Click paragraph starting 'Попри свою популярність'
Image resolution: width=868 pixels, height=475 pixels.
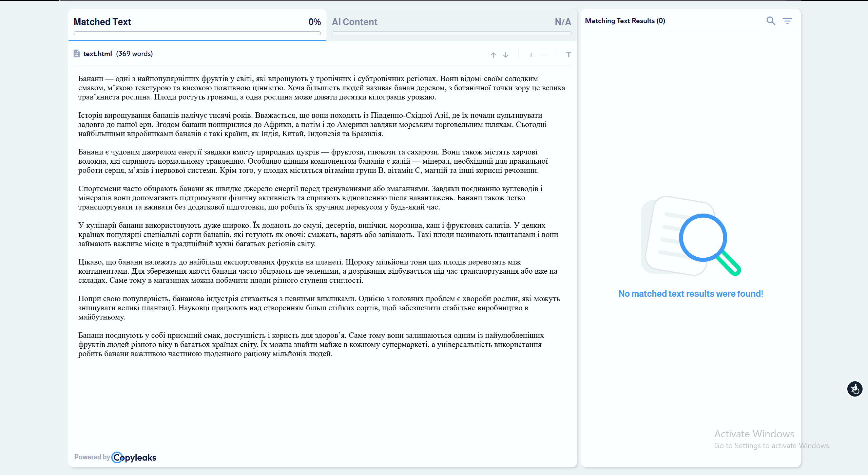click(319, 308)
